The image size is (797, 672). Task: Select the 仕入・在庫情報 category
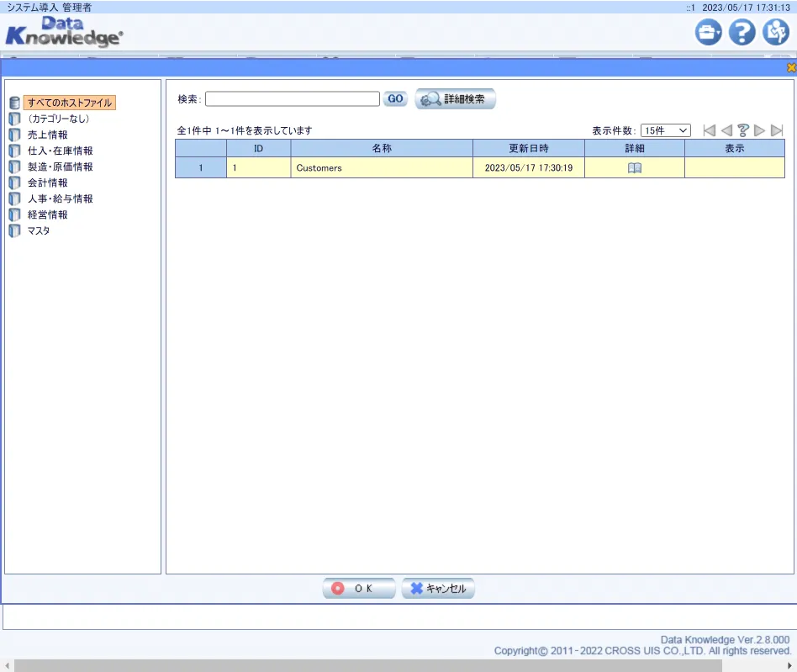(x=60, y=151)
